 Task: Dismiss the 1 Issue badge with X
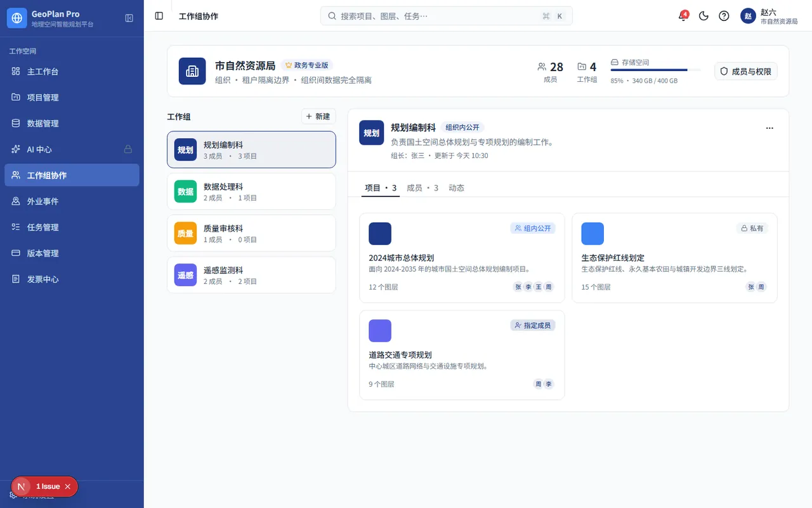click(x=68, y=486)
